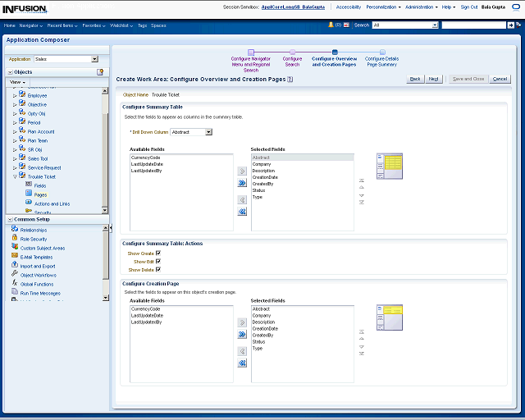Open the Application dropdown showing Sales

(x=94, y=59)
